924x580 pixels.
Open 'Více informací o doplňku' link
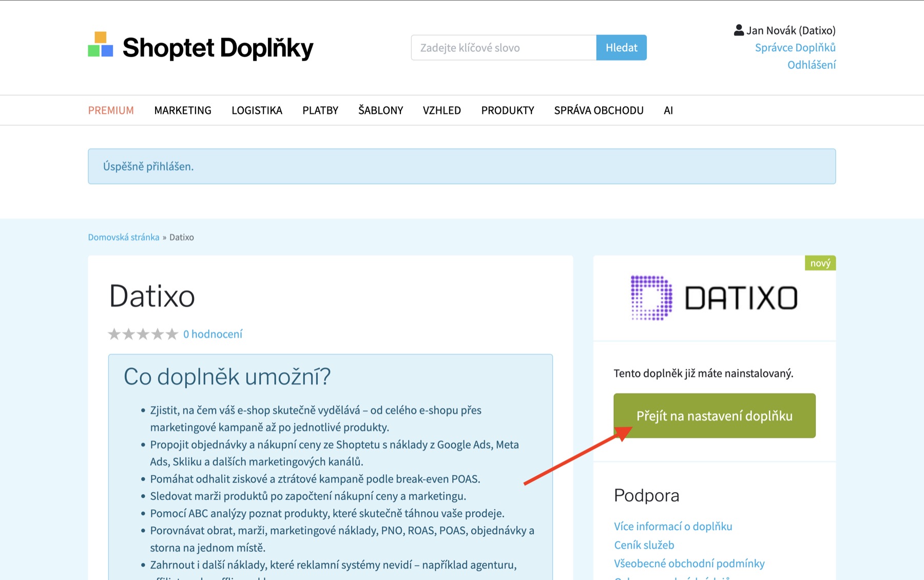click(673, 527)
